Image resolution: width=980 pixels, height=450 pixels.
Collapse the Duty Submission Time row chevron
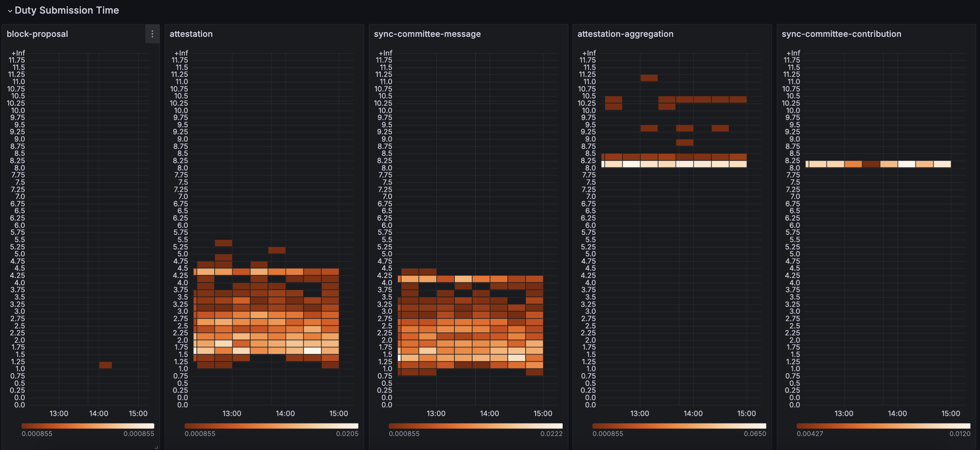(x=10, y=11)
